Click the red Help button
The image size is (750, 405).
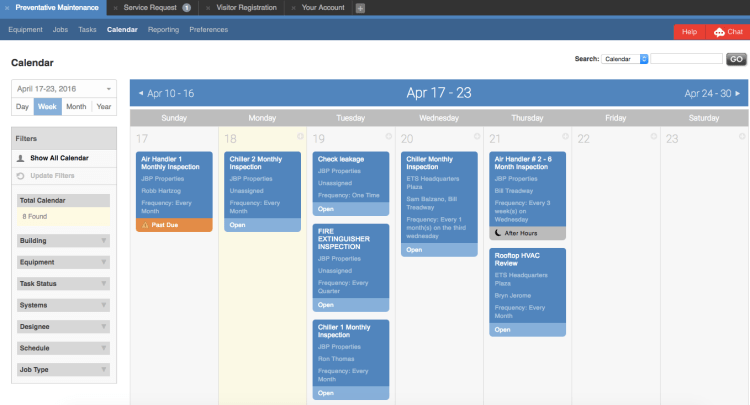click(689, 32)
